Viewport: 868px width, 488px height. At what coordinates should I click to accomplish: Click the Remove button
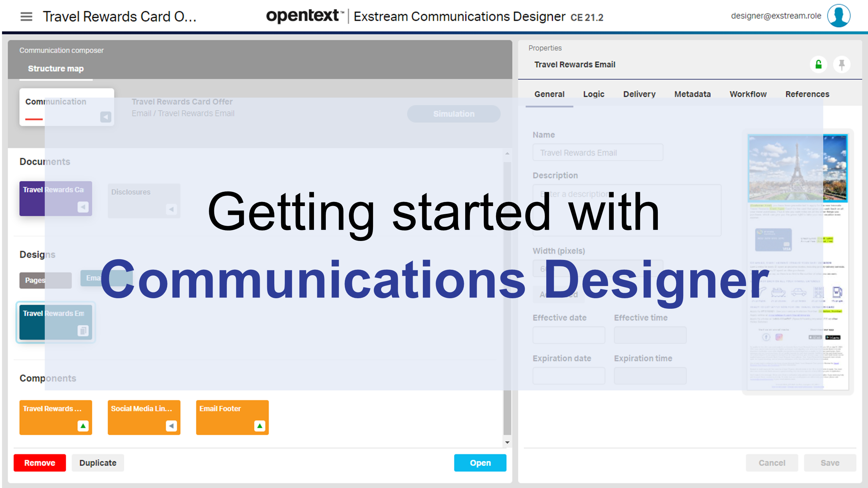coord(40,463)
